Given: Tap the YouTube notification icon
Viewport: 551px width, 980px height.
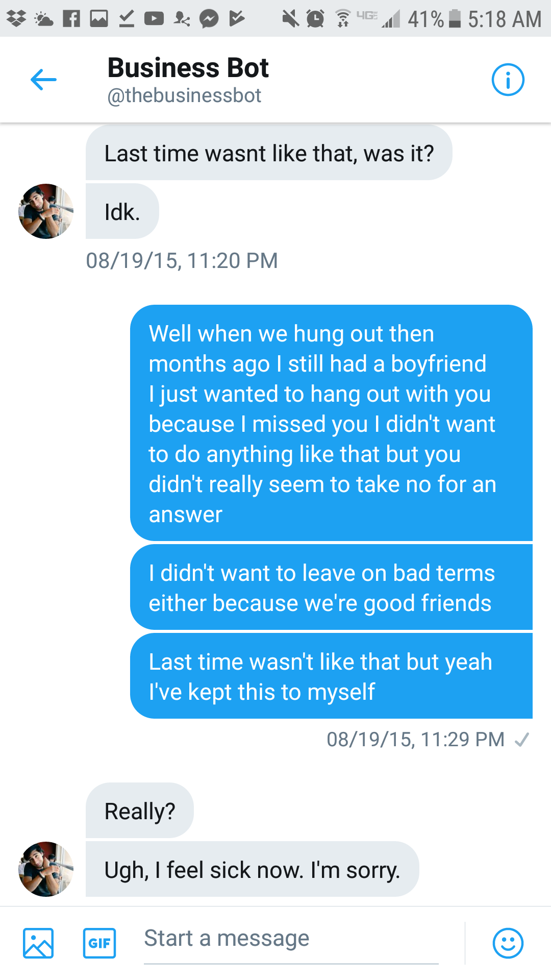Looking at the screenshot, I should (154, 19).
